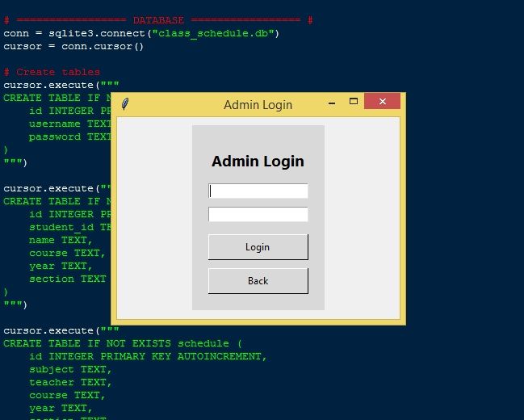Place cursor on the conn.cursor() line

tap(73, 46)
